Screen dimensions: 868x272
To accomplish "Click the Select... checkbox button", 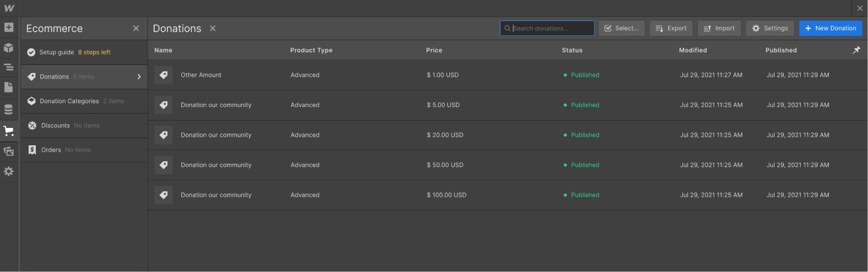I will pos(621,28).
